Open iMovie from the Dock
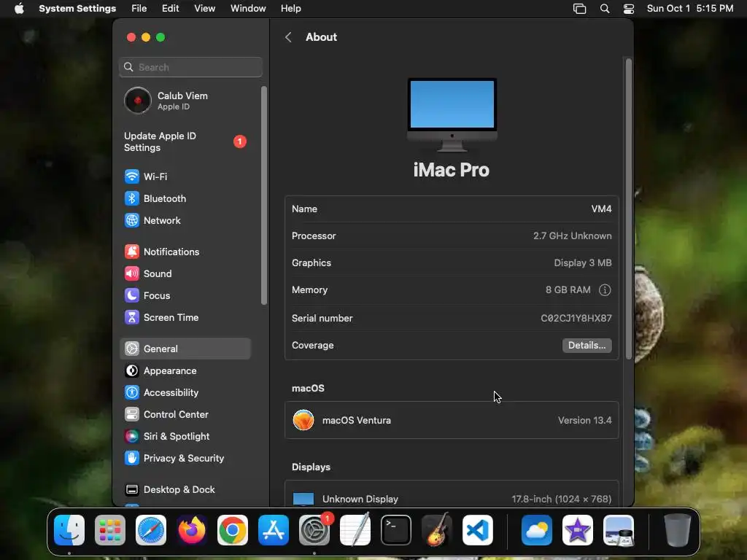This screenshot has width=747, height=560. point(578,530)
